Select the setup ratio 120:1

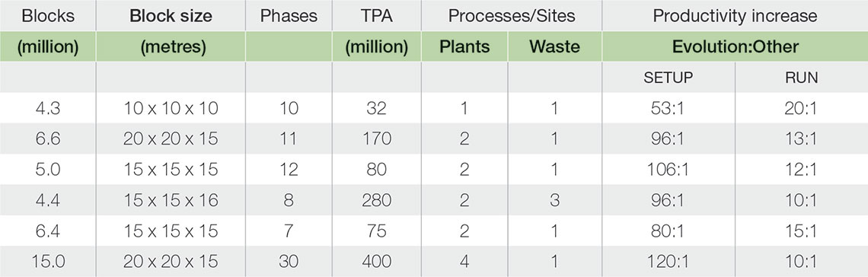click(x=669, y=261)
